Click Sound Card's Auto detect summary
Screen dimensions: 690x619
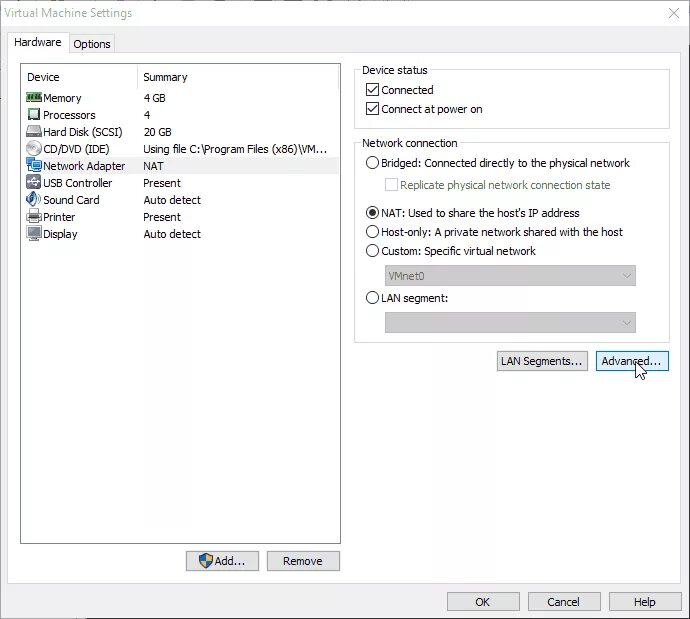(172, 200)
